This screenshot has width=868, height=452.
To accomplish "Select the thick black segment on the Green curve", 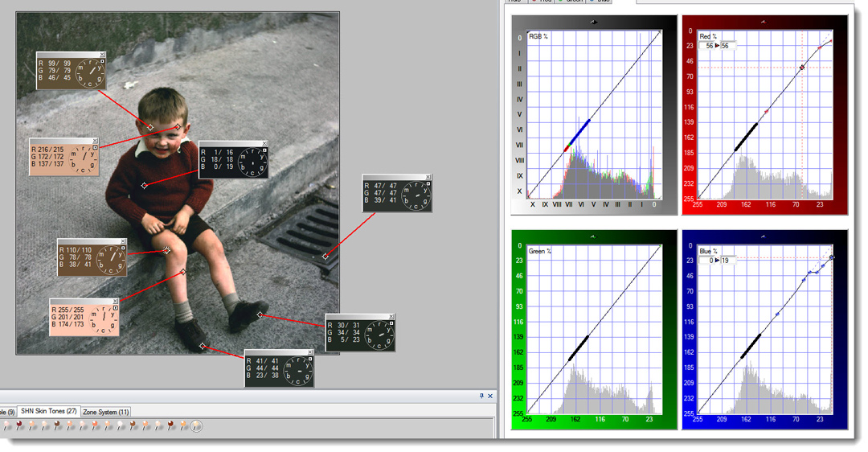I will coord(579,348).
